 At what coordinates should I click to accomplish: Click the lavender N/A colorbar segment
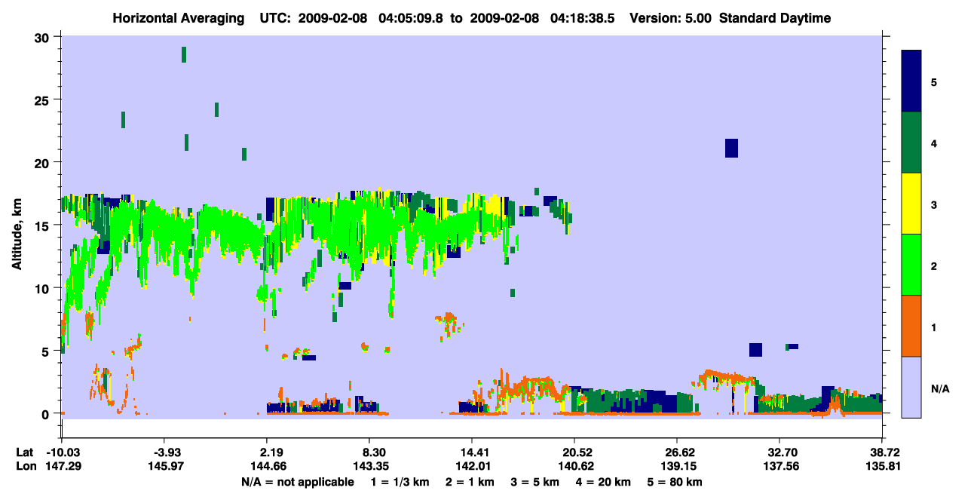[x=911, y=387]
